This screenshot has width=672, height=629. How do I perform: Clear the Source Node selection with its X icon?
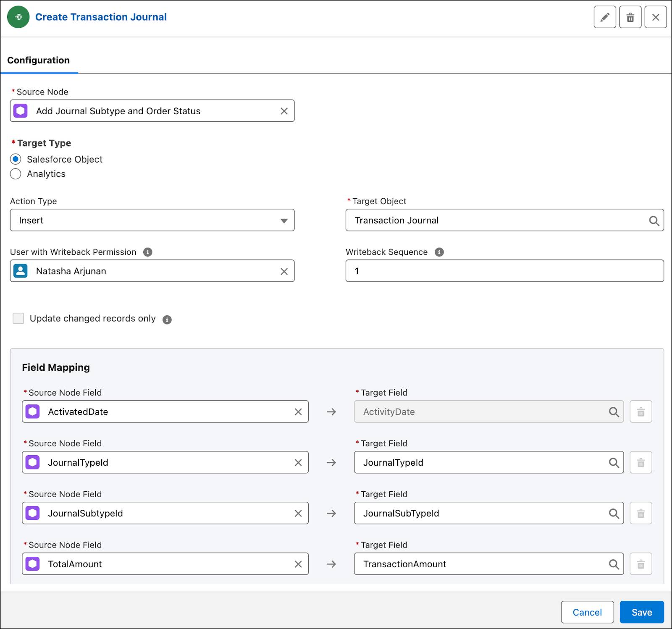click(x=284, y=111)
